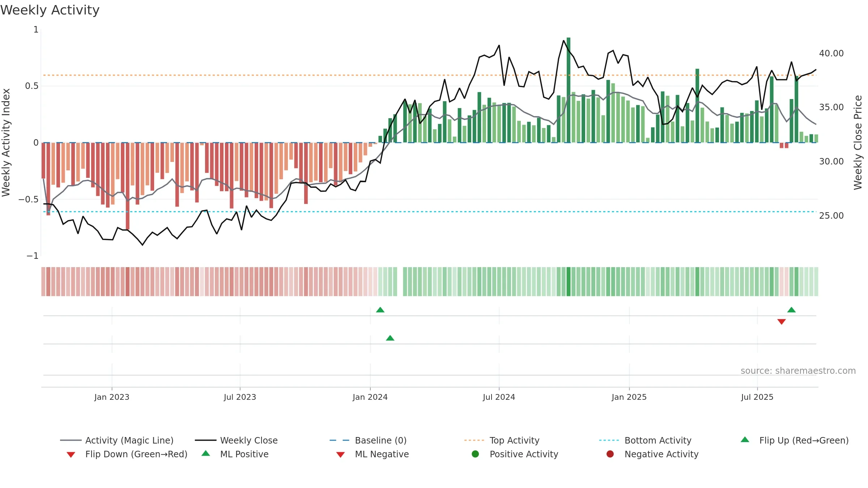The width and height of the screenshot is (868, 488).
Task: Click the Jan 2024 x-axis label
Action: point(370,397)
